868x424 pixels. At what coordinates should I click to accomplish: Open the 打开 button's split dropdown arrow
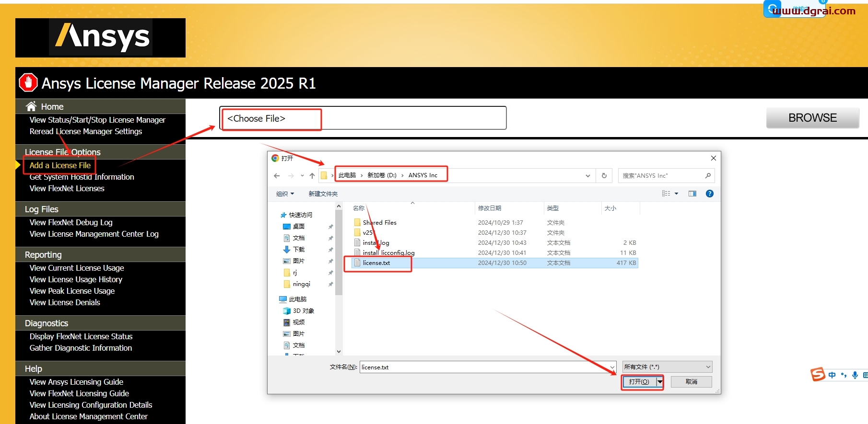tap(660, 382)
